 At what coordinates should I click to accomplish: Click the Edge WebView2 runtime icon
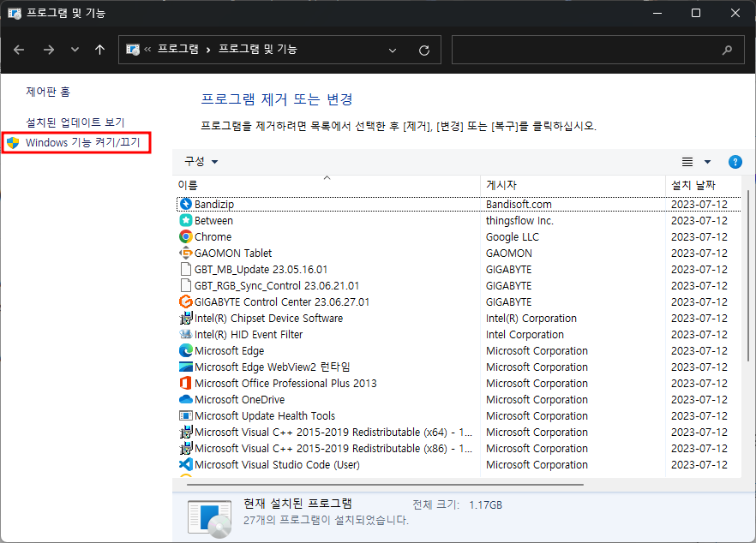pos(186,367)
